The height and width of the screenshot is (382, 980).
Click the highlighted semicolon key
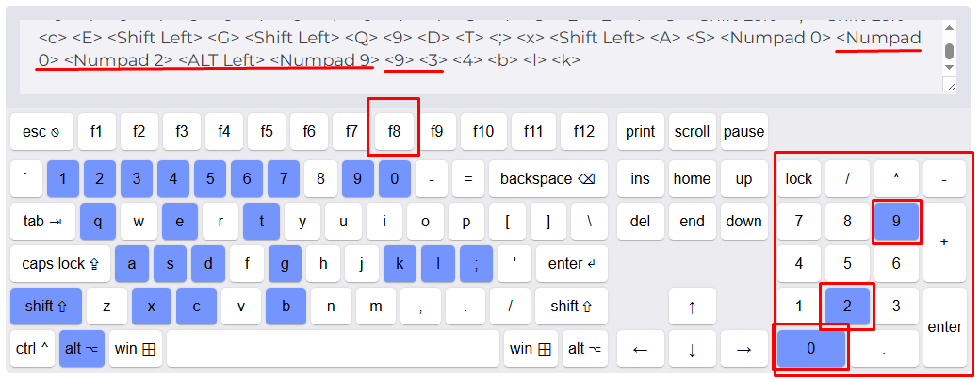point(476,264)
